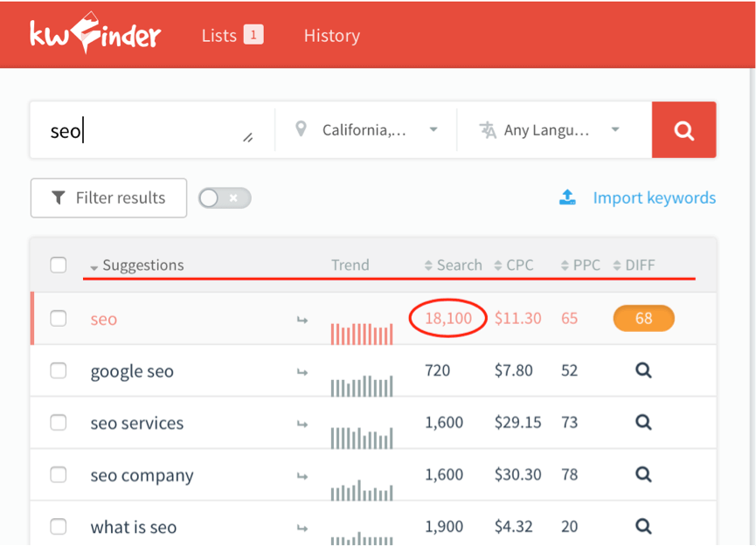Click the expand-input icon in keyword field
Viewport: 756px width, 546px height.
pos(248,138)
